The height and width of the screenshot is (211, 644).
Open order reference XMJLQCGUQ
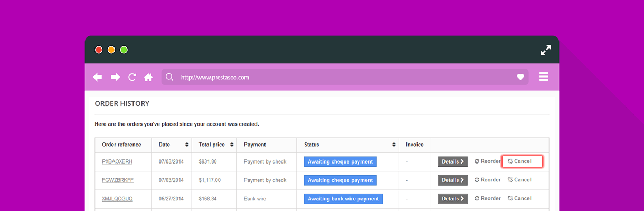[x=117, y=199]
